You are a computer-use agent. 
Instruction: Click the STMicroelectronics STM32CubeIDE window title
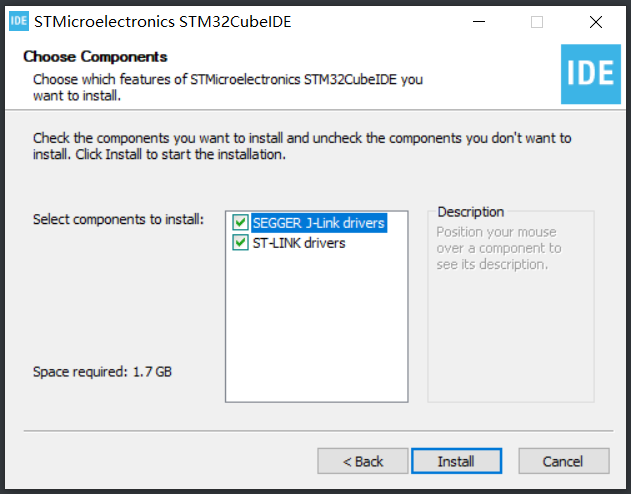point(163,22)
